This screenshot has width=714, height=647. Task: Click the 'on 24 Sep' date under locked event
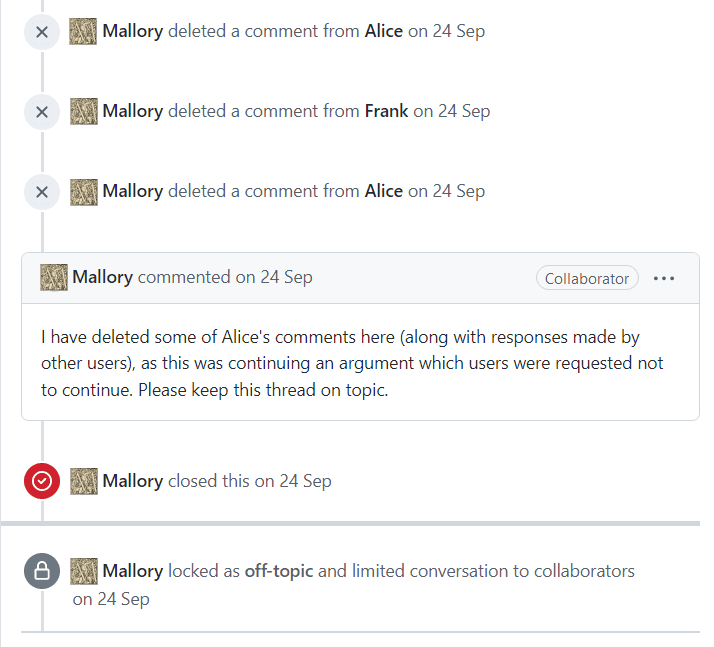click(x=111, y=599)
